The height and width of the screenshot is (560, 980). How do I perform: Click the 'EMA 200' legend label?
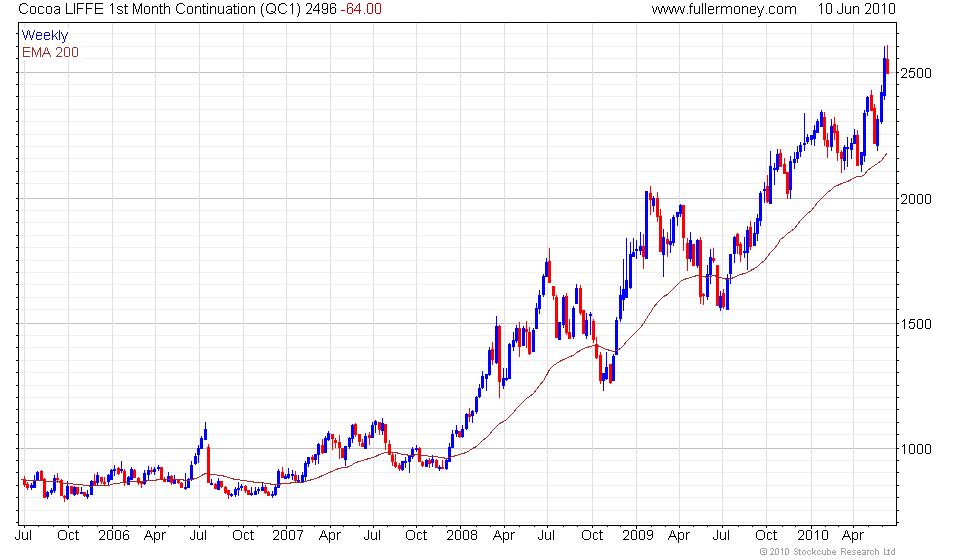[x=50, y=52]
